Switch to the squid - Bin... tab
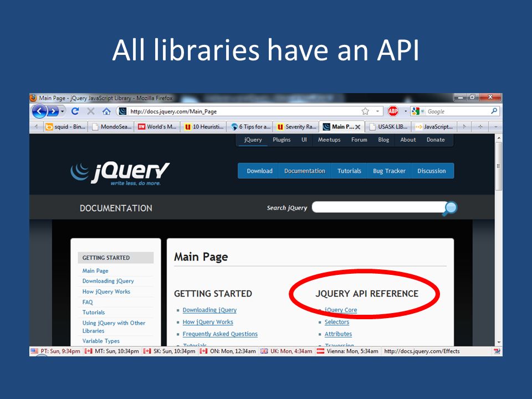The image size is (532, 399). tap(66, 126)
